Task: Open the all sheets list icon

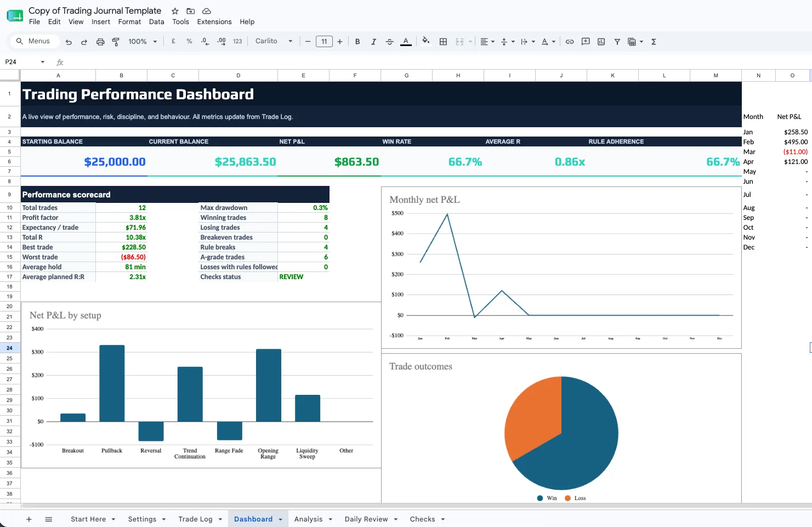Action: [x=49, y=519]
